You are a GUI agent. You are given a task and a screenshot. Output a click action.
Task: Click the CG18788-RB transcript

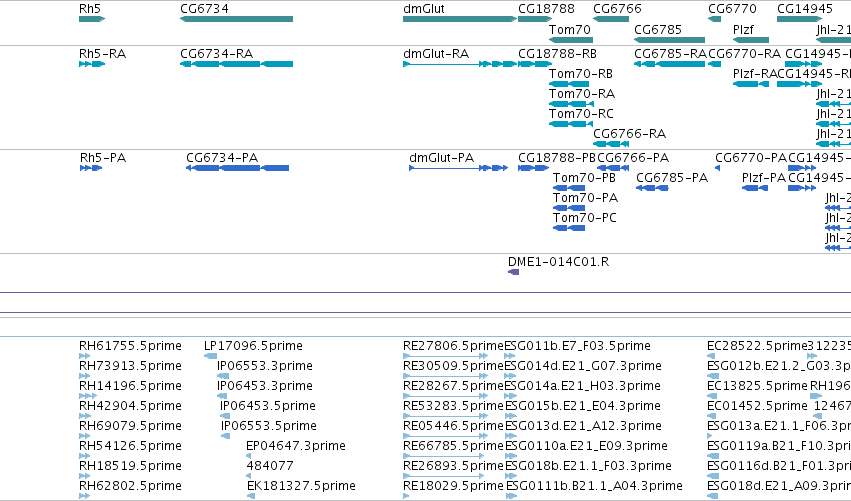pyautogui.click(x=557, y=54)
